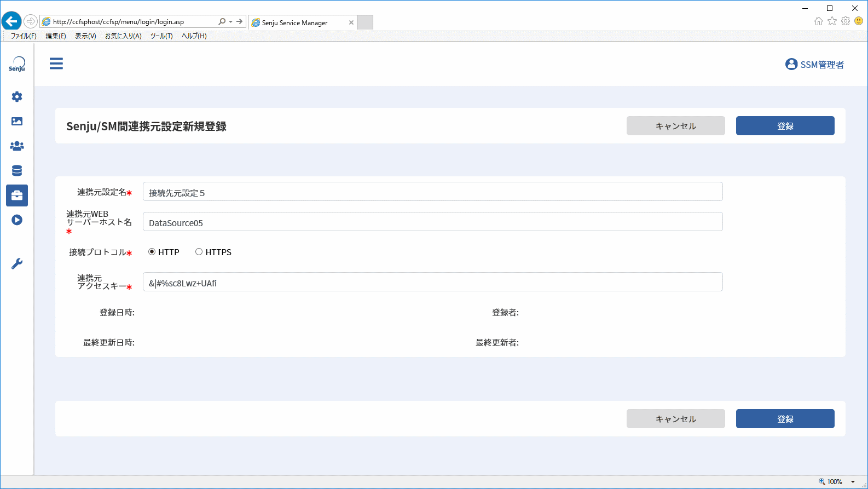The image size is (868, 489).
Task: Click the browser address bar URL
Action: [x=118, y=22]
